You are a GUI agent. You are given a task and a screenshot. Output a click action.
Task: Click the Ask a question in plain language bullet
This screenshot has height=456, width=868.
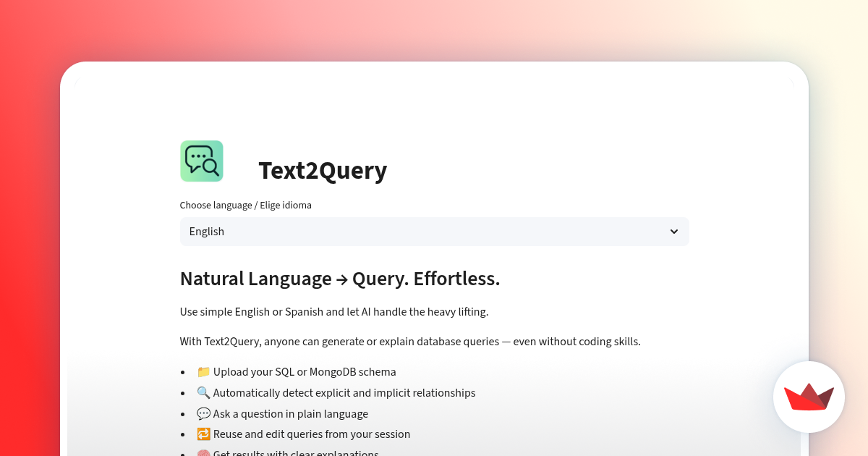pos(291,413)
